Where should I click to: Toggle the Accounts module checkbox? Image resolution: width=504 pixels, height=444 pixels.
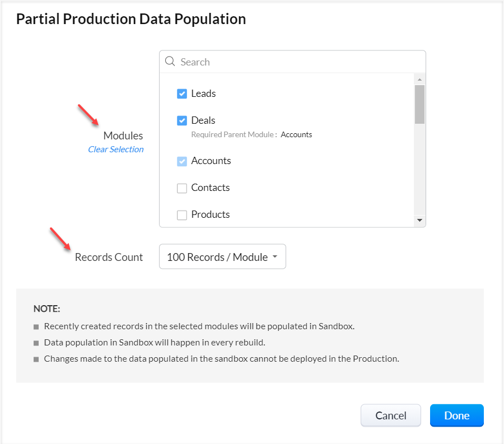pyautogui.click(x=181, y=161)
